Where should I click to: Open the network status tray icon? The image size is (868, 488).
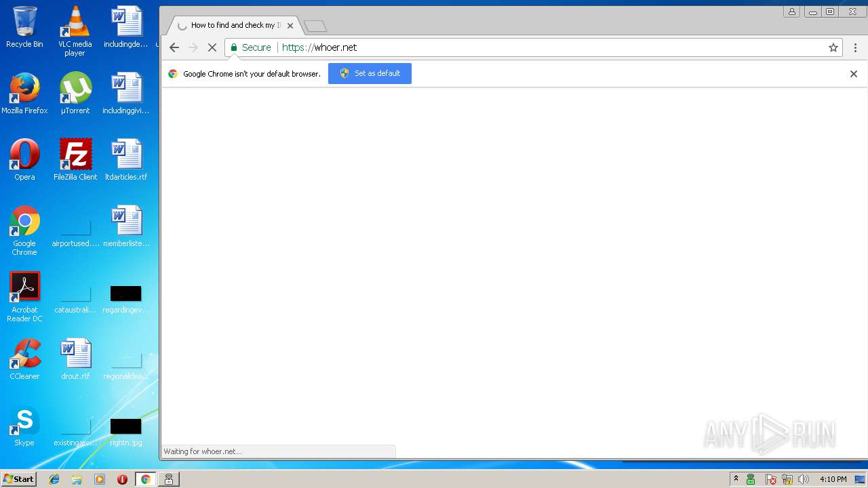click(x=787, y=479)
